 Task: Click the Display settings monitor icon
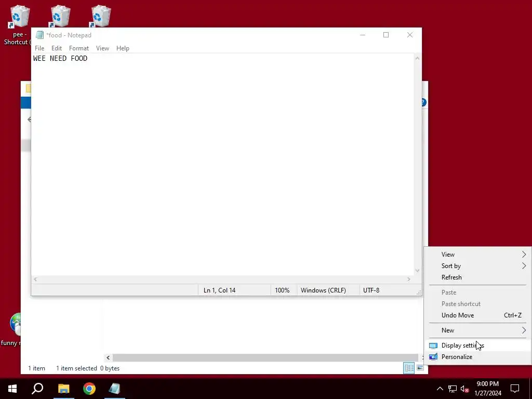pos(433,345)
